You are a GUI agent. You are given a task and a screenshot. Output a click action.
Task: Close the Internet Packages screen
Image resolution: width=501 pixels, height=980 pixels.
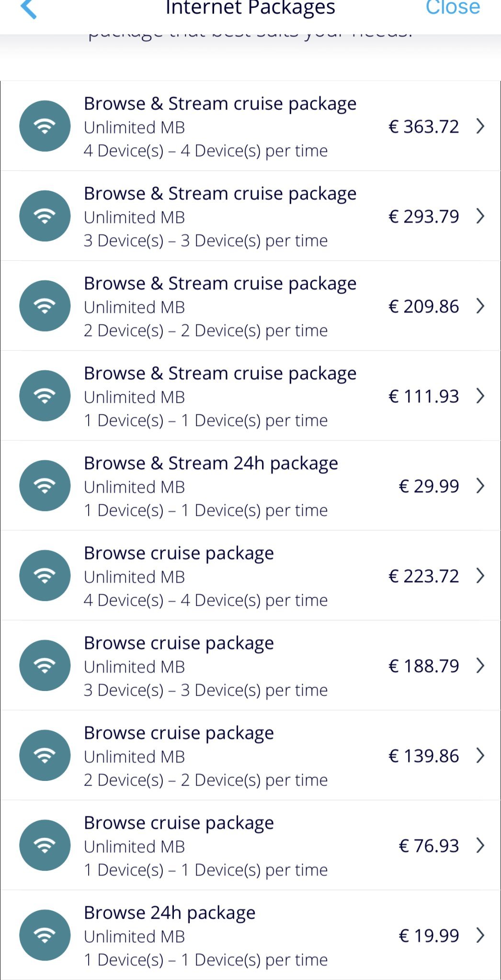pyautogui.click(x=453, y=8)
